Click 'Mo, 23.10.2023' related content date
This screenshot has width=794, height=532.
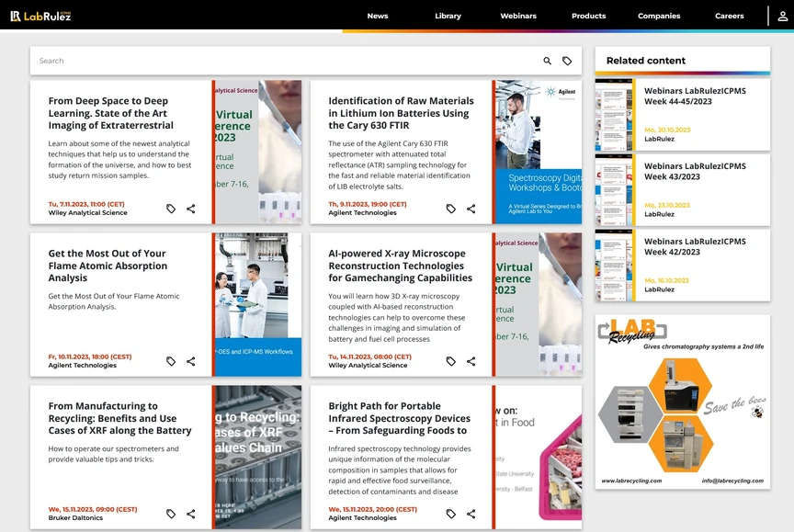click(667, 206)
